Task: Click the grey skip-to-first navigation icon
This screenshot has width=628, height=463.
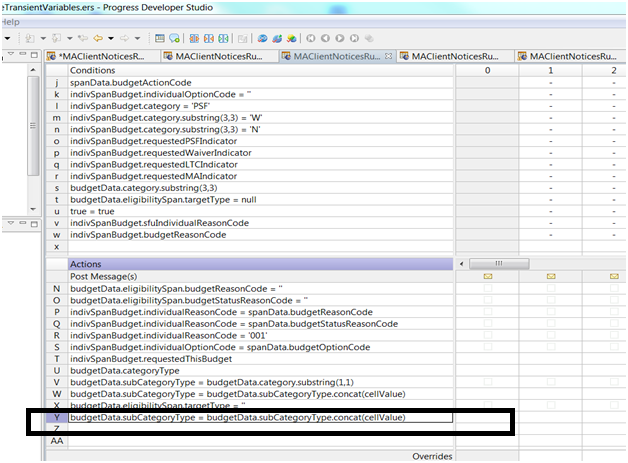Action: coord(311,38)
